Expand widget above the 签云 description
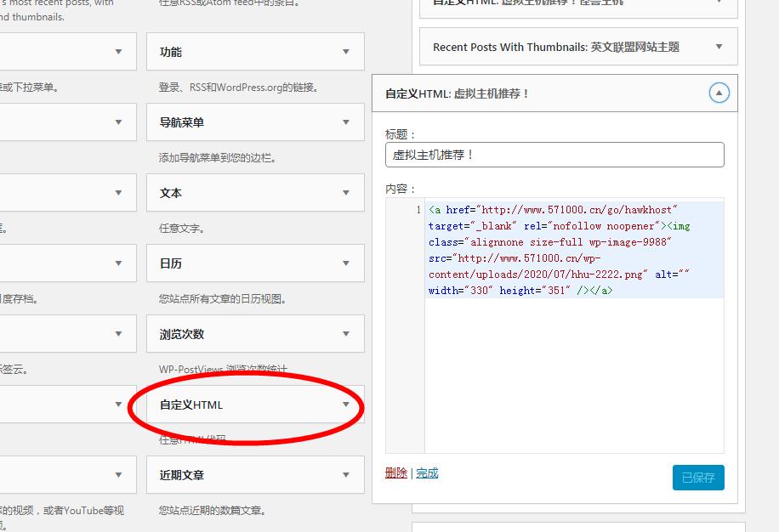The height and width of the screenshot is (532, 779). [x=118, y=334]
